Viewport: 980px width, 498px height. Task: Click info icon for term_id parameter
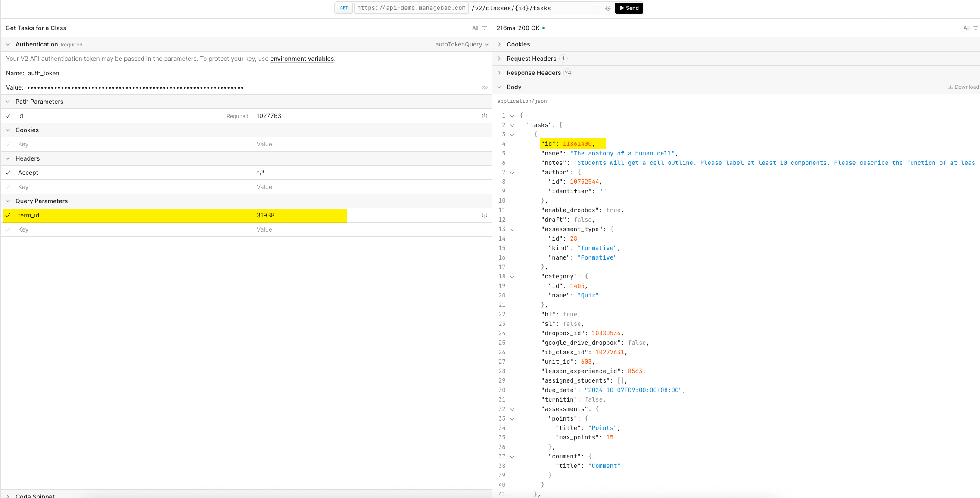pyautogui.click(x=485, y=215)
